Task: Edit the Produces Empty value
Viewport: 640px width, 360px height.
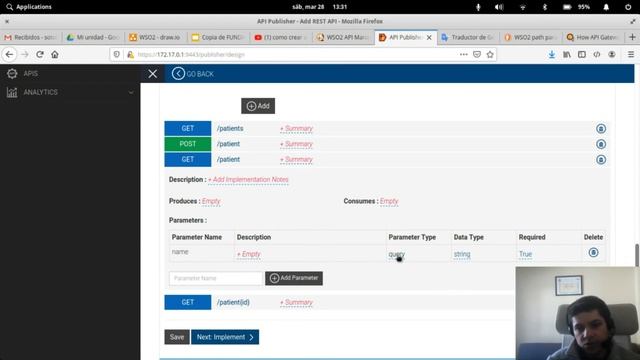Action: click(211, 201)
